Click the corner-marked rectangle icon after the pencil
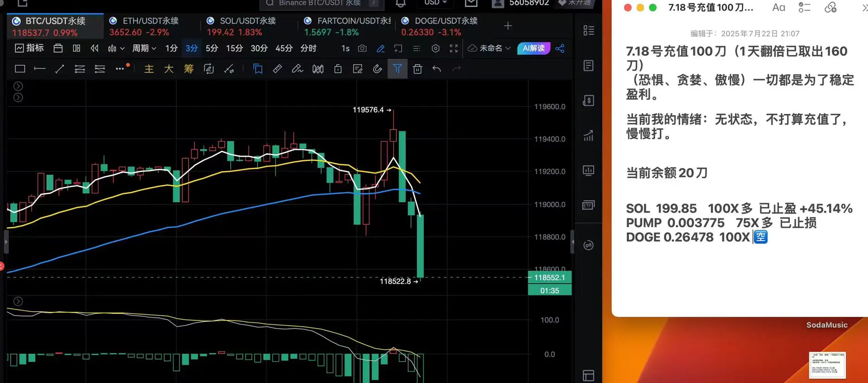The height and width of the screenshot is (383, 868). point(398,48)
